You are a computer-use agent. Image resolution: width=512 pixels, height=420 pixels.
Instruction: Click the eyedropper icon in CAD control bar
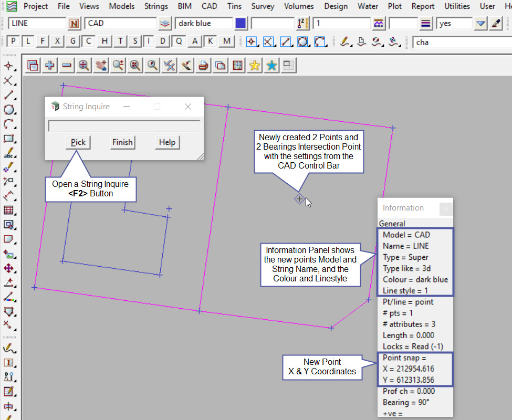pos(496,24)
